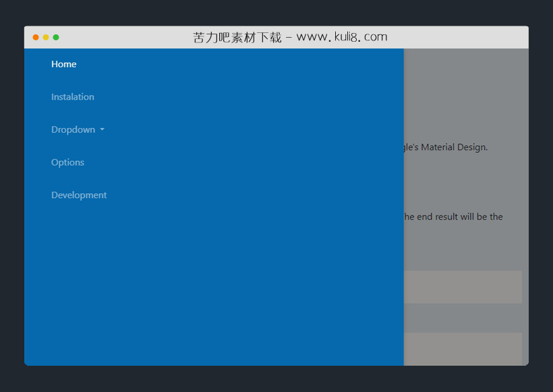Screen dimensions: 553x392
Task: Click the Dropdown label text
Action: coord(74,129)
